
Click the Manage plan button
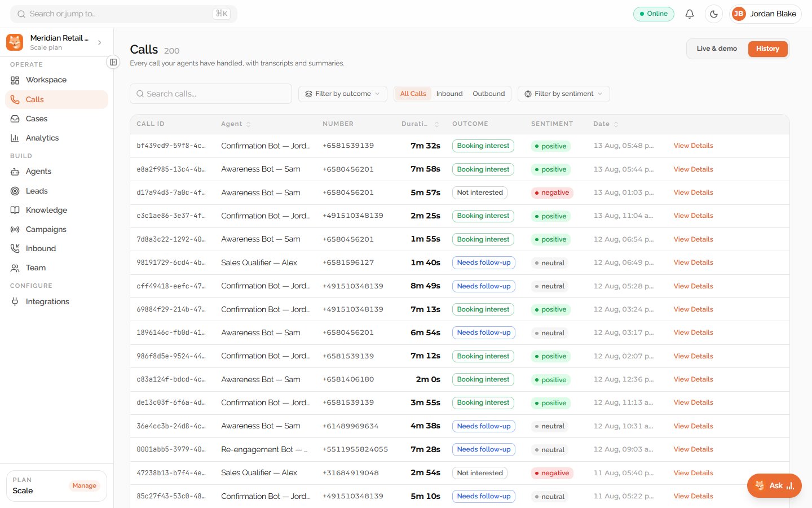coord(84,485)
